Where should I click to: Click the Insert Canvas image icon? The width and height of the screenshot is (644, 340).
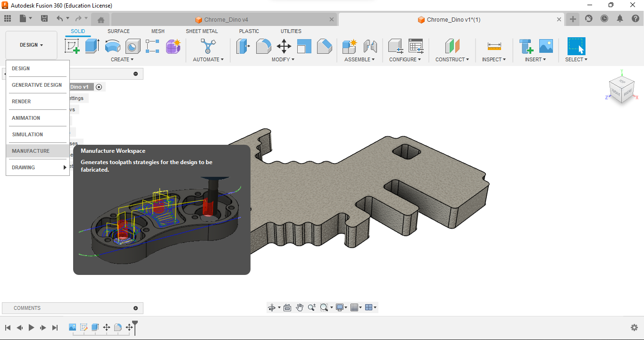pos(546,46)
